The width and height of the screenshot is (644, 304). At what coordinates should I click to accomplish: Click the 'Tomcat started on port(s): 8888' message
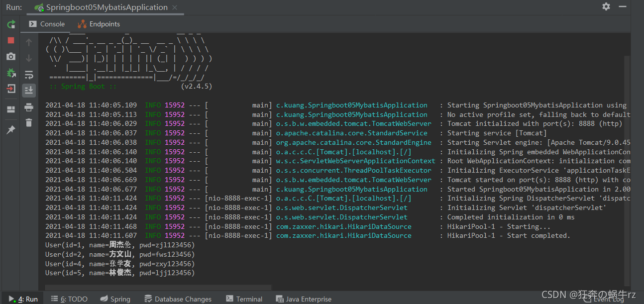539,180
